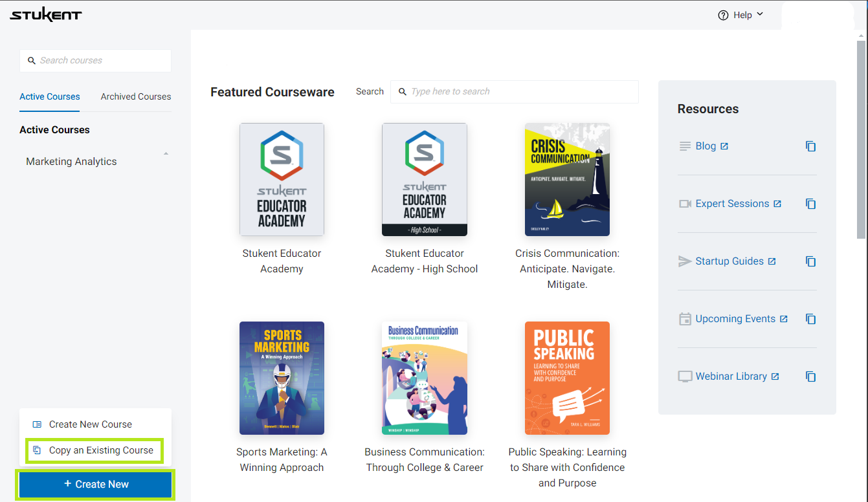Click external-link icon next to Blog
The image size is (868, 502).
point(724,146)
